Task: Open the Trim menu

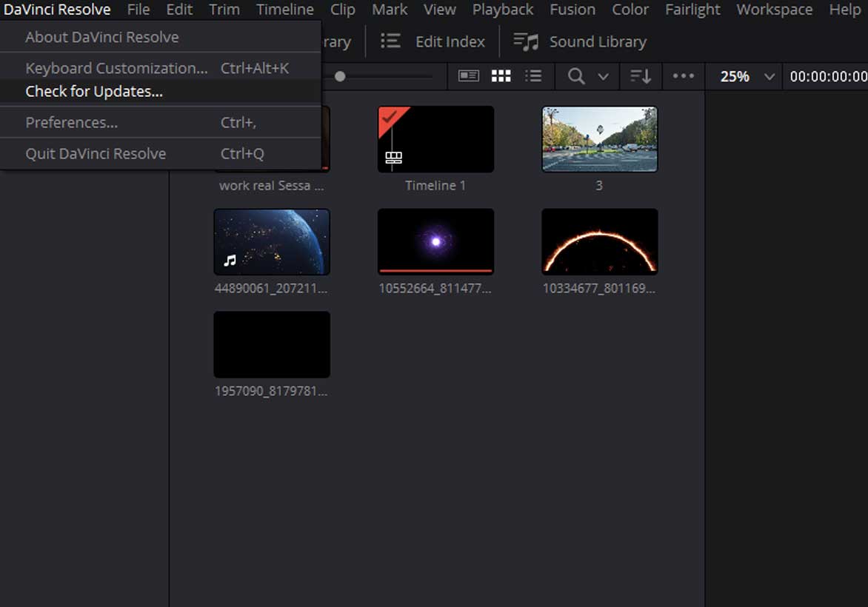Action: pyautogui.click(x=224, y=10)
